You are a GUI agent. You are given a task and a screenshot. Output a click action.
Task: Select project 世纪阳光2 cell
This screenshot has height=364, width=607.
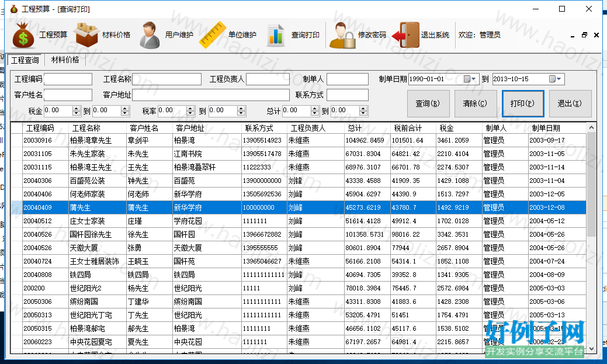coord(98,288)
